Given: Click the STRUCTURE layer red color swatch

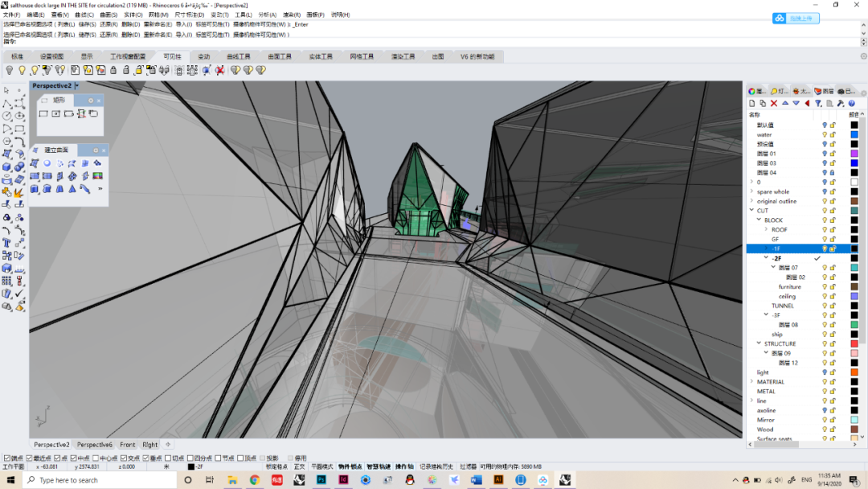Looking at the screenshot, I should (854, 343).
